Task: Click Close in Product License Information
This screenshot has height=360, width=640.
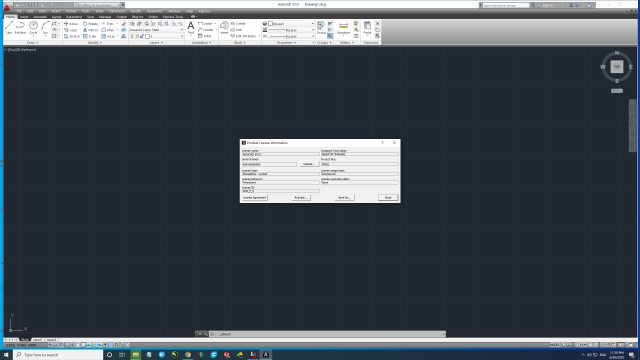Action: pyautogui.click(x=388, y=198)
